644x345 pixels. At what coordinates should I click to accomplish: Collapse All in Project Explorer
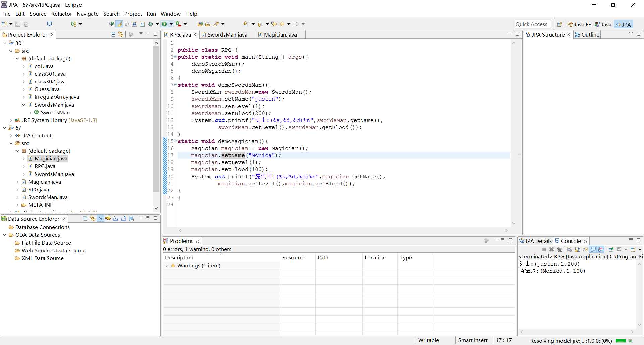pyautogui.click(x=113, y=34)
